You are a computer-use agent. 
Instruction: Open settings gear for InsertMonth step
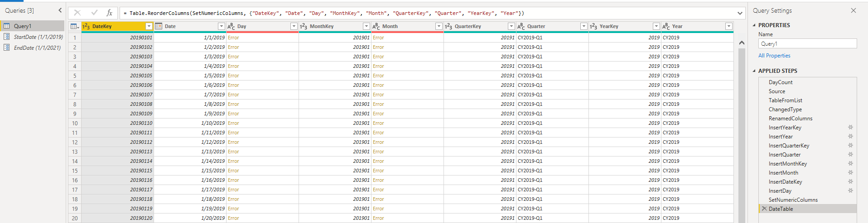click(x=850, y=173)
